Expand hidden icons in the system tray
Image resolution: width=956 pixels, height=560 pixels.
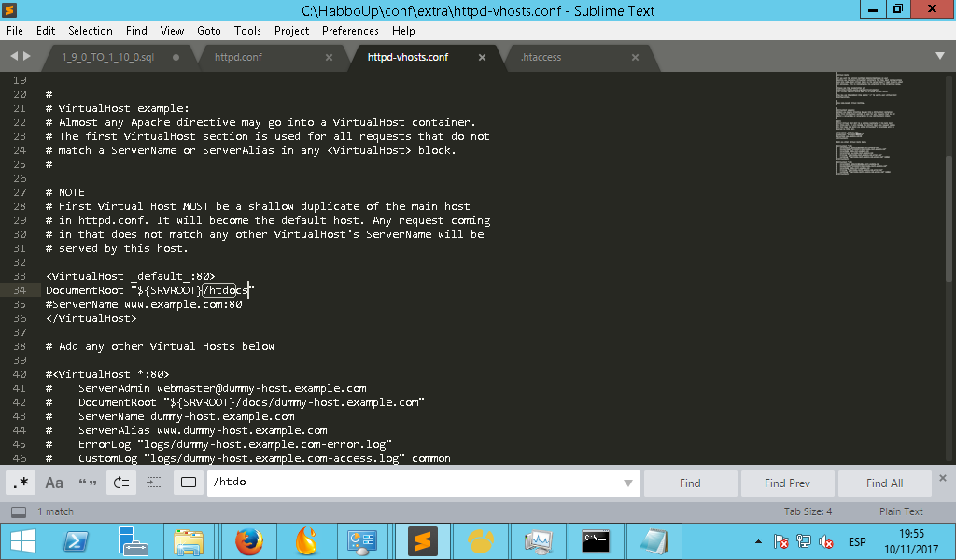(x=758, y=541)
